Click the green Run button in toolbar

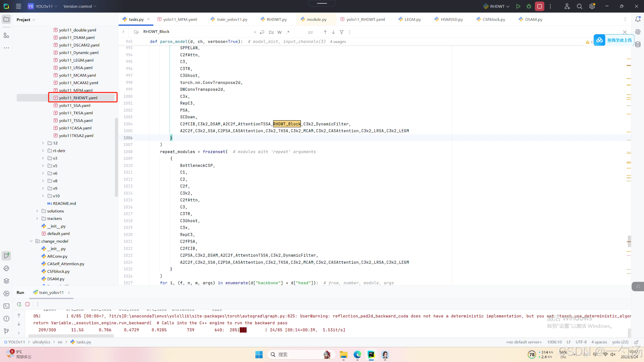click(518, 6)
